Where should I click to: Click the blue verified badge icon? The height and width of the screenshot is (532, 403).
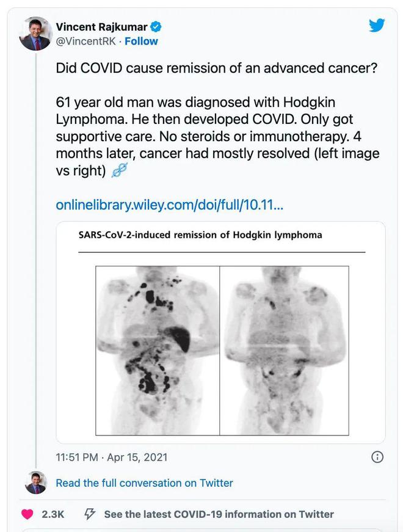point(156,27)
